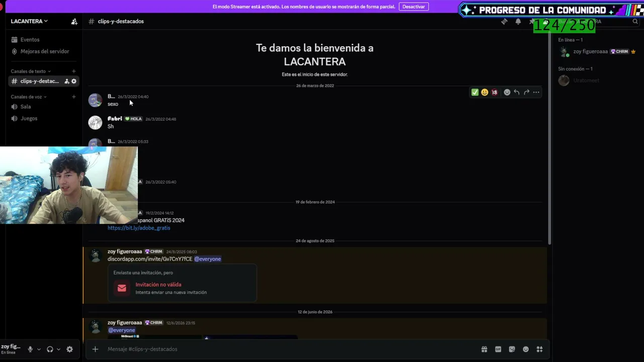This screenshot has height=362, width=644.
Task: Open the sticker picker
Action: tap(512, 349)
